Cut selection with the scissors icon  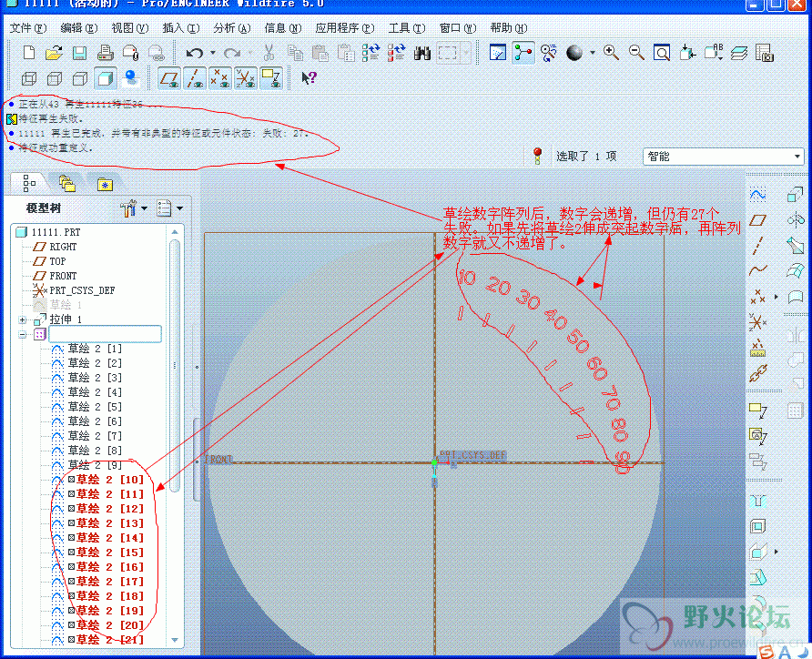click(x=269, y=52)
